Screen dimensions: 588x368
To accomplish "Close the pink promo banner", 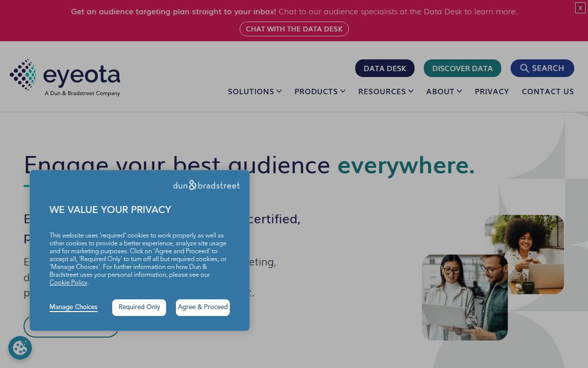I will point(580,8).
